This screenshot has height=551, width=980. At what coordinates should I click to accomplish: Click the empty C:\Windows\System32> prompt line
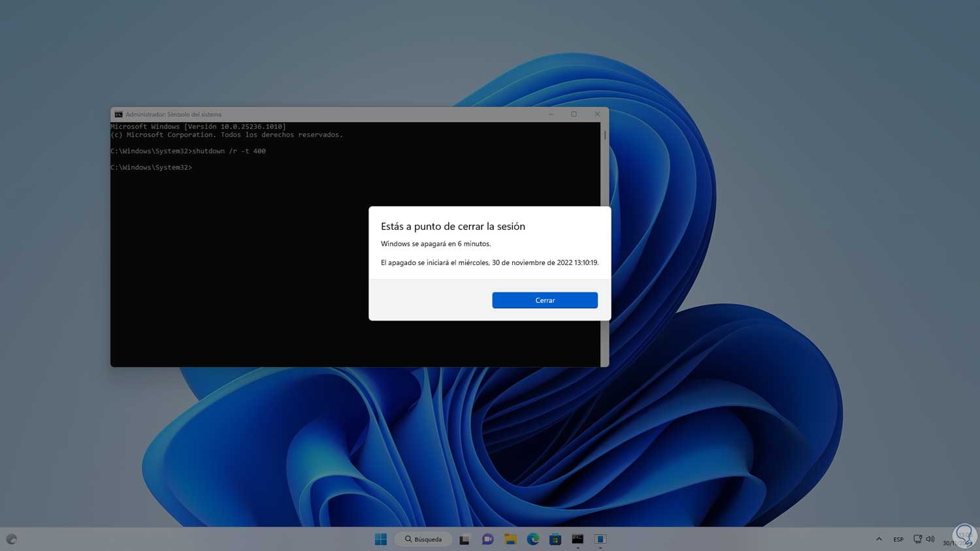152,168
